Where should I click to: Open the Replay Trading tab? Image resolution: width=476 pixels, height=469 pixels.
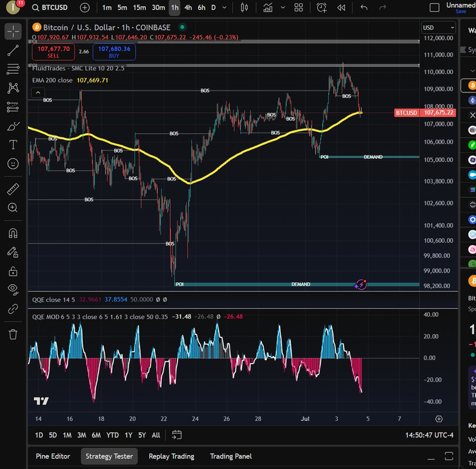pos(172,456)
